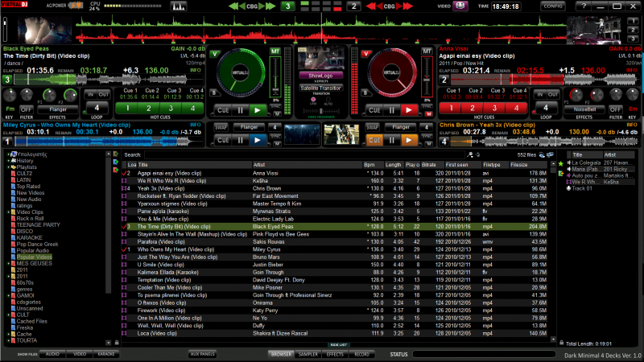Click the green star icon in side list
Viewport: 644px width, 362px height.
click(561, 164)
